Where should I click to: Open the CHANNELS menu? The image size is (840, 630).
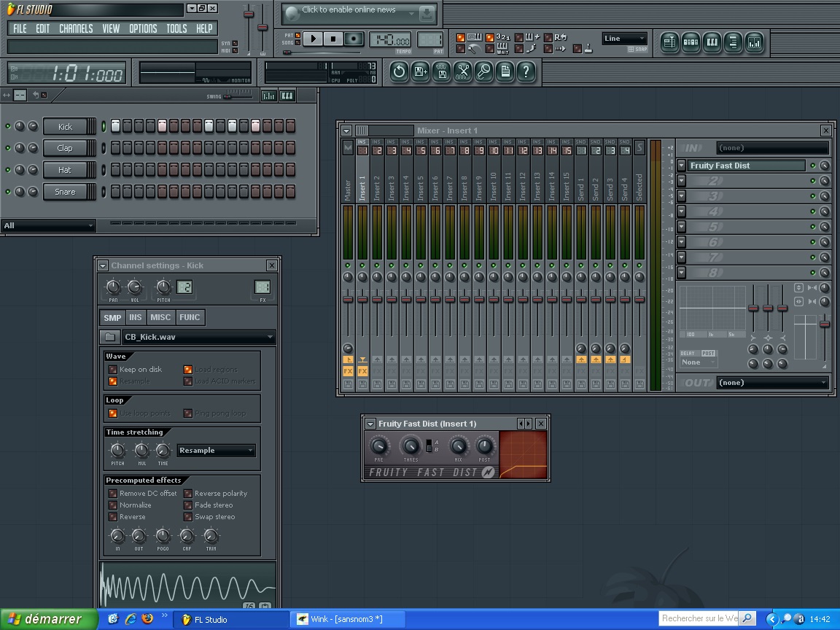click(x=76, y=28)
